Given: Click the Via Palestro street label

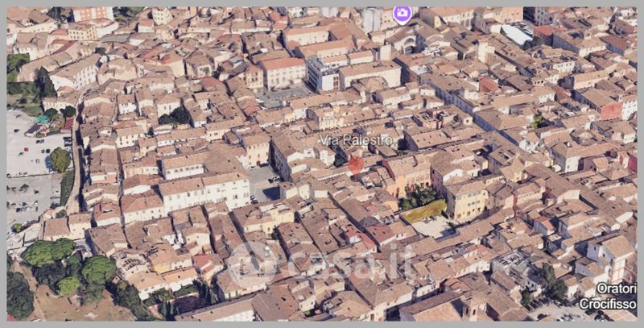Looking at the screenshot, I should [x=356, y=140].
